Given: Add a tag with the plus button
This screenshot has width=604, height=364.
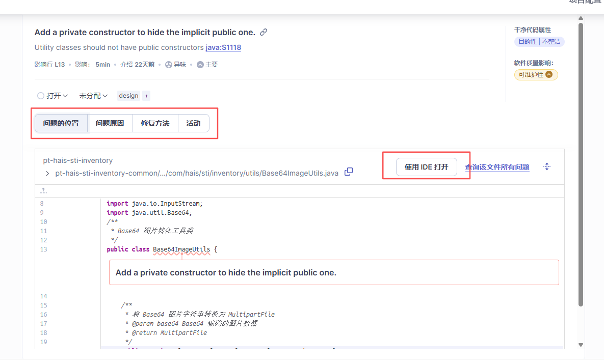Looking at the screenshot, I should point(146,96).
